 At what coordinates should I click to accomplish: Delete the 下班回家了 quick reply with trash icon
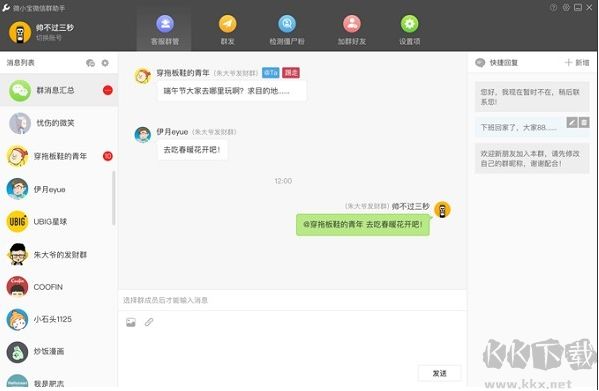pos(584,122)
